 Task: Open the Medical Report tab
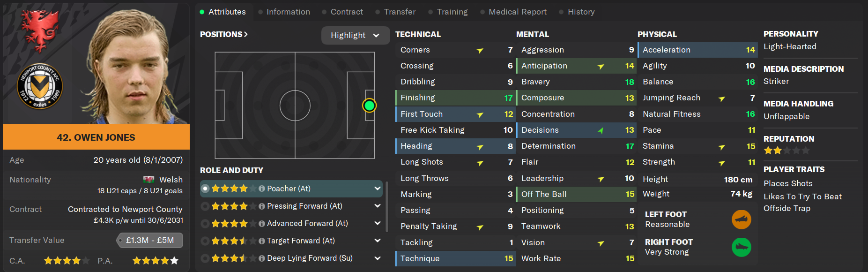coord(517,12)
